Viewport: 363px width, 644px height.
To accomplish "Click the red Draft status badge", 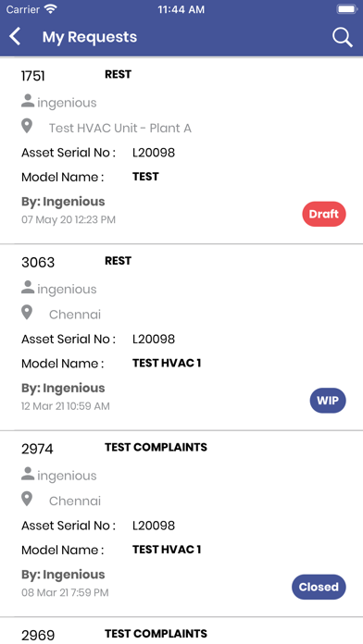I will [324, 214].
